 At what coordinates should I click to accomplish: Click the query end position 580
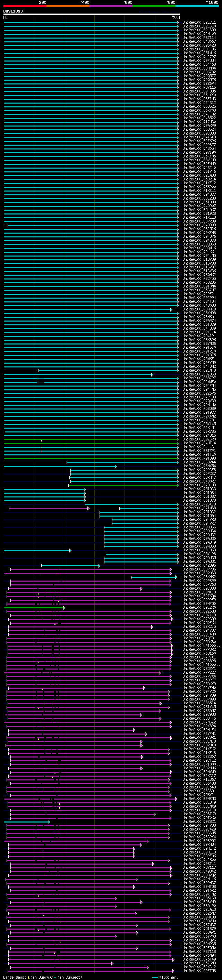pyautogui.click(x=175, y=17)
